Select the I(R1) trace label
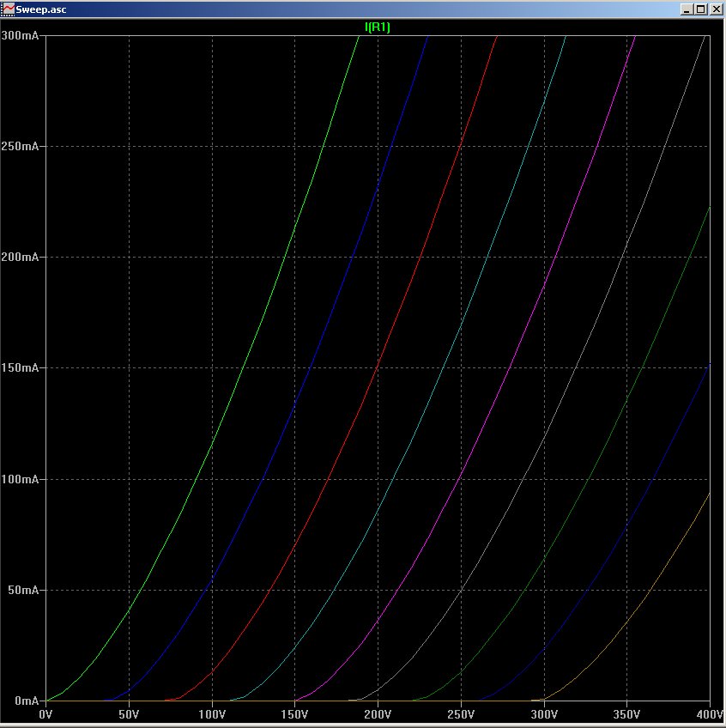726x728 pixels. (x=378, y=27)
